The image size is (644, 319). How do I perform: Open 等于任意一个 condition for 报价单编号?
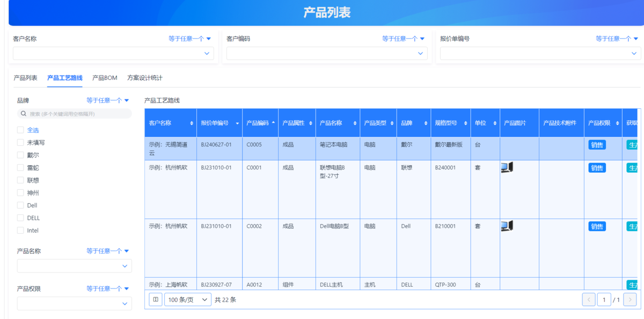[x=617, y=39]
